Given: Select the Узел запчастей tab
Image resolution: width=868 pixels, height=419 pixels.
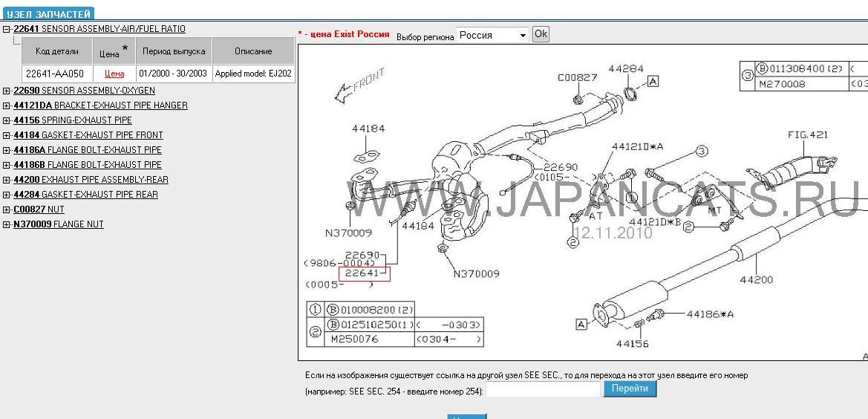Looking at the screenshot, I should [48, 14].
